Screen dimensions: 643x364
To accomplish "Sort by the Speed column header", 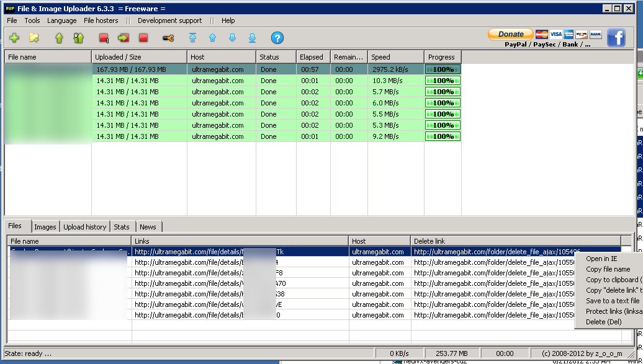I will click(x=396, y=57).
